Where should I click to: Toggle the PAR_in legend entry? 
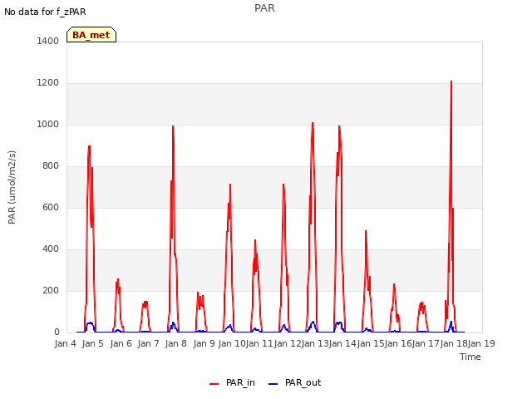232,382
